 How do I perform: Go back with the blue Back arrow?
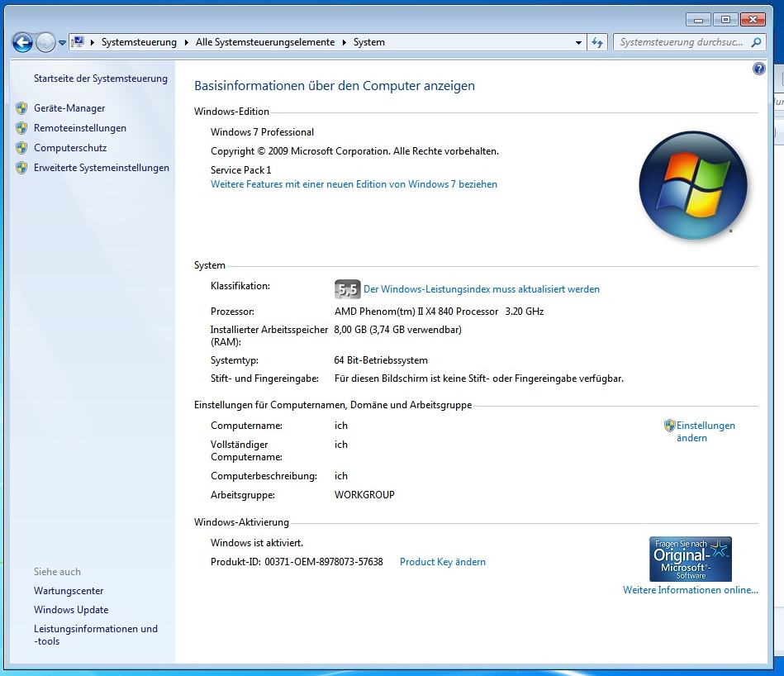(x=22, y=42)
